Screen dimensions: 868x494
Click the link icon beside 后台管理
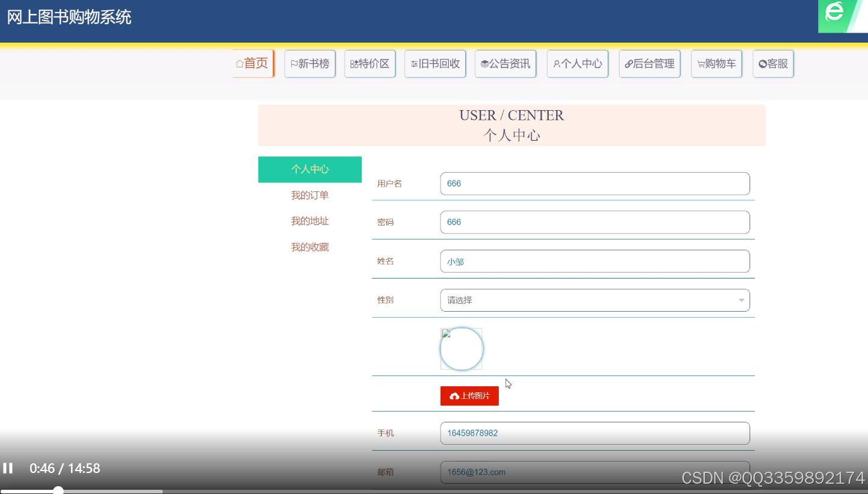click(x=629, y=64)
